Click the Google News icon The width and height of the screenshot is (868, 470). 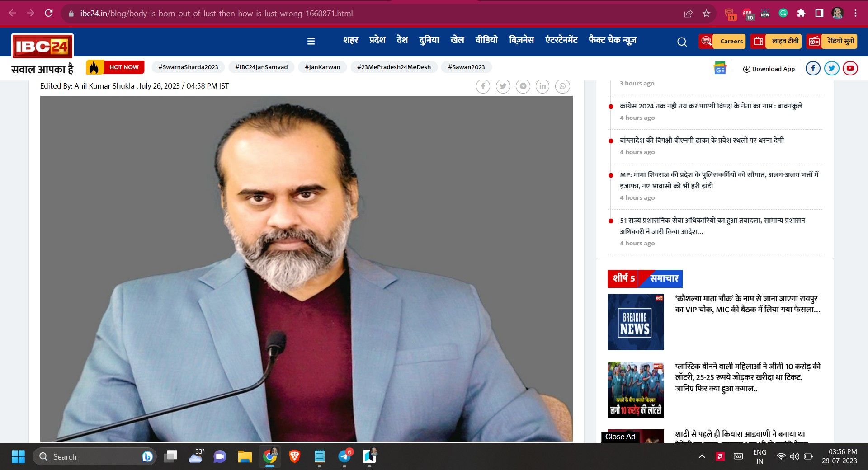(x=720, y=68)
